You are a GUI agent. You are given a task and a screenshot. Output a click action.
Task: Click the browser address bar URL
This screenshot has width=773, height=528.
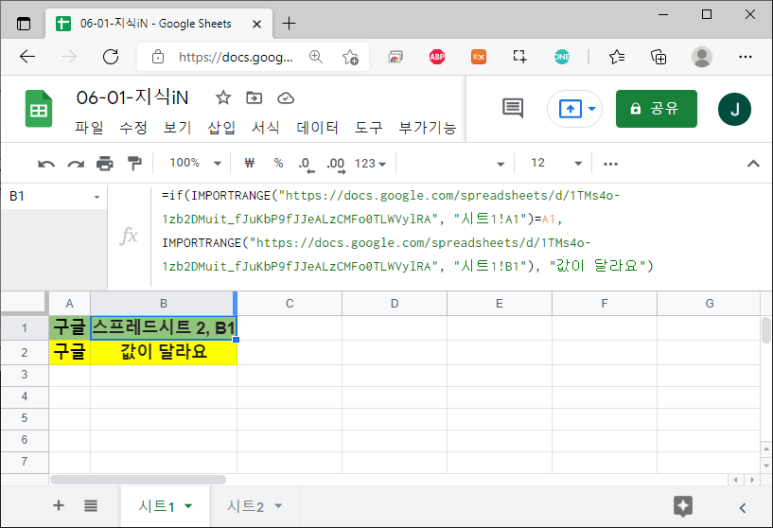236,57
